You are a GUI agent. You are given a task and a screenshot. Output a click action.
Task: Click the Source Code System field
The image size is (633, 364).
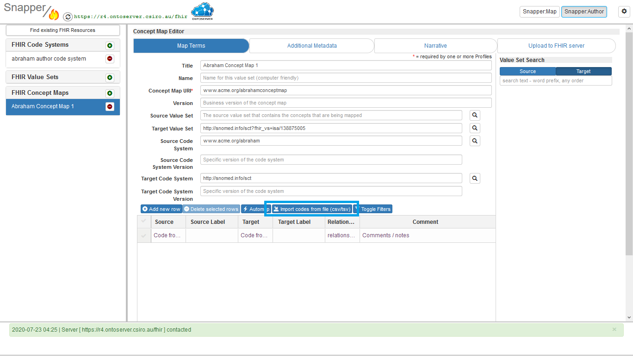tap(331, 141)
